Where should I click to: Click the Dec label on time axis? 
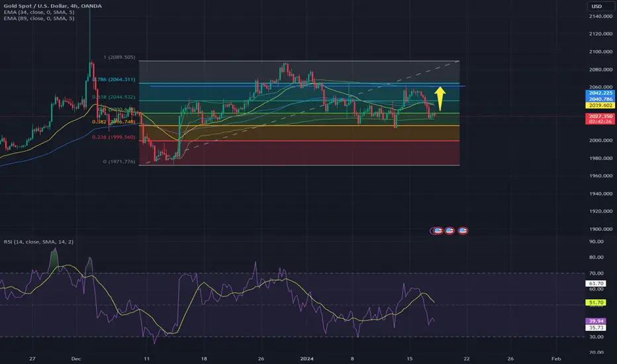click(x=76, y=359)
